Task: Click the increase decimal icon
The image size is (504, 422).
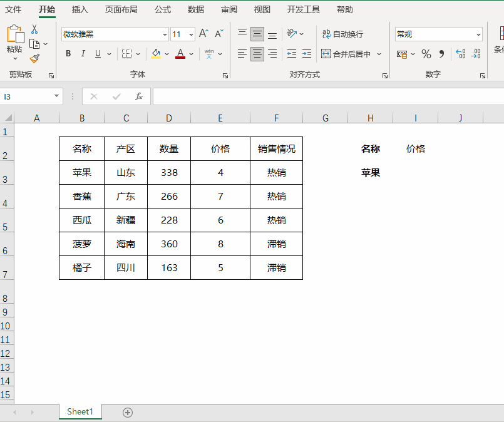Action: coord(461,54)
